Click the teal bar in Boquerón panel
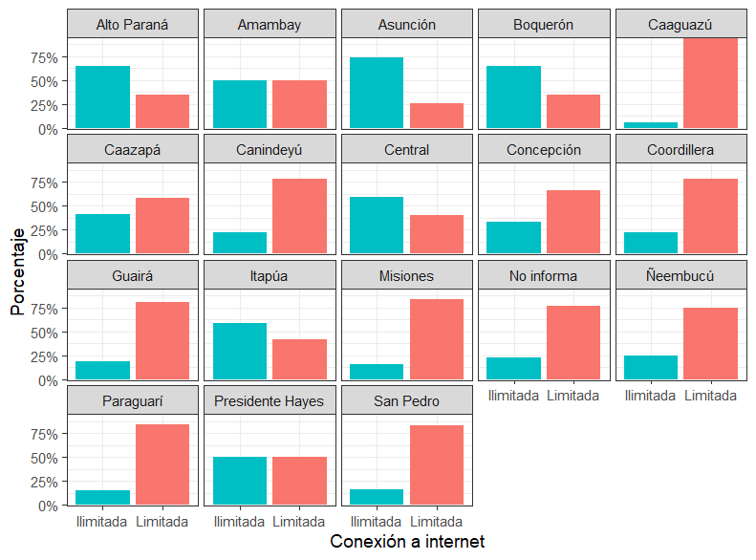The width and height of the screenshot is (756, 560). point(513,97)
